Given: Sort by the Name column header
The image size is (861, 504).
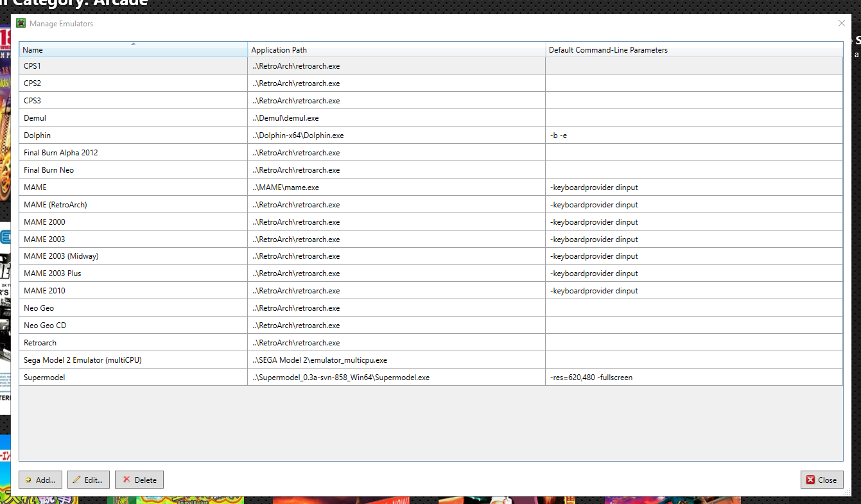Looking at the screenshot, I should click(133, 49).
